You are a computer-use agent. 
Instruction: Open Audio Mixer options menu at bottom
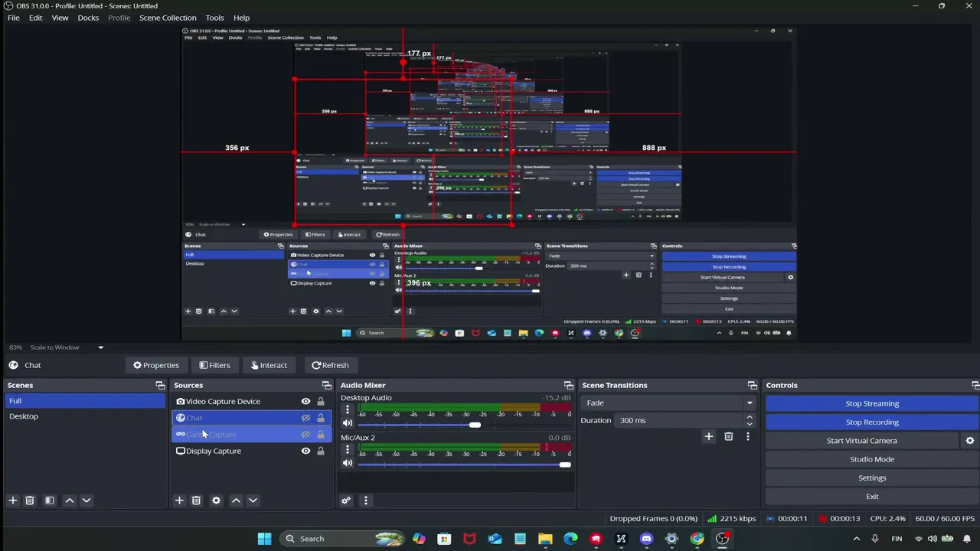coord(366,500)
